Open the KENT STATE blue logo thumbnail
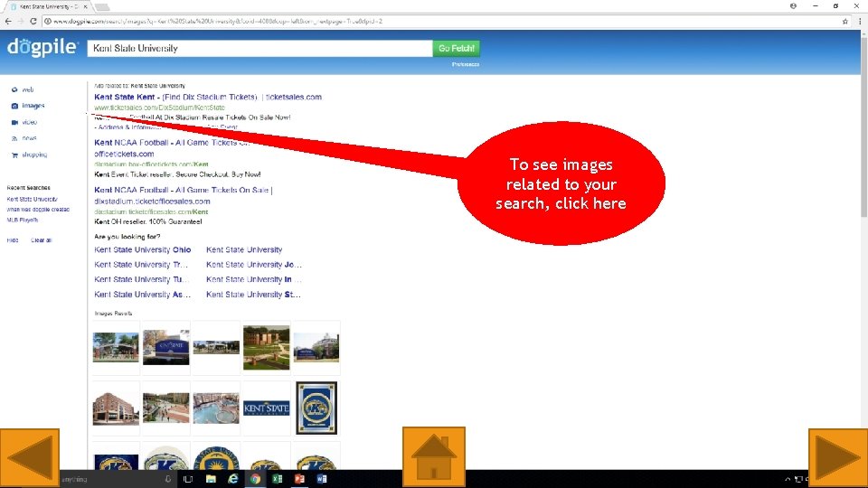868x488 pixels. 266,408
